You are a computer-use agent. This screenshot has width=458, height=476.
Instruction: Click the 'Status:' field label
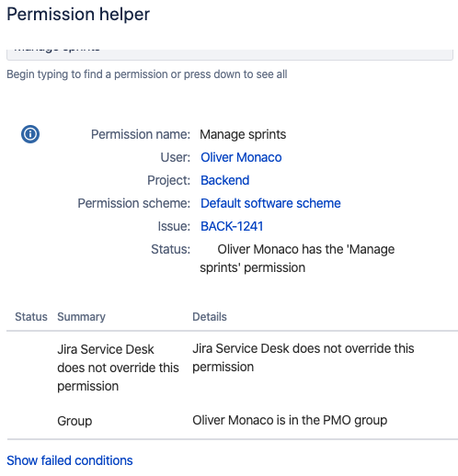[170, 249]
